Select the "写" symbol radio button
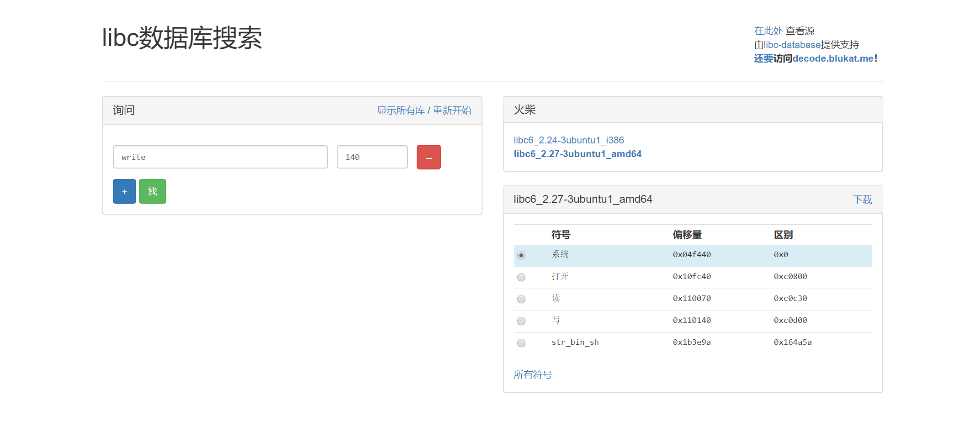The width and height of the screenshot is (980, 427). [521, 321]
